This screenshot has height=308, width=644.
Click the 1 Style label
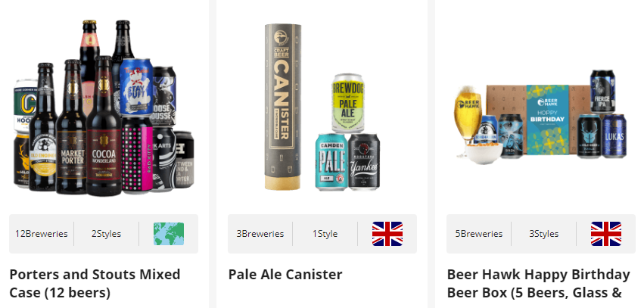[325, 234]
